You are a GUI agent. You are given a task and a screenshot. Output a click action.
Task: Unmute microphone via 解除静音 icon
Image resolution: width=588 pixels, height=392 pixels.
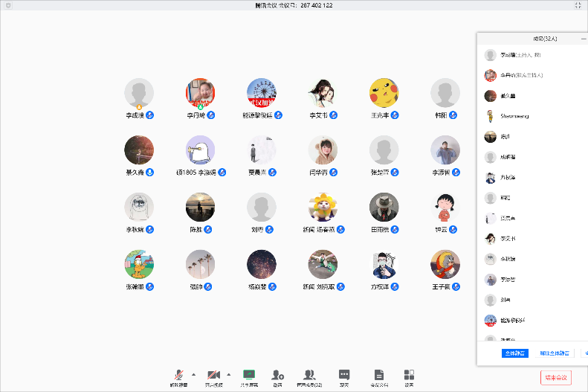(178, 375)
